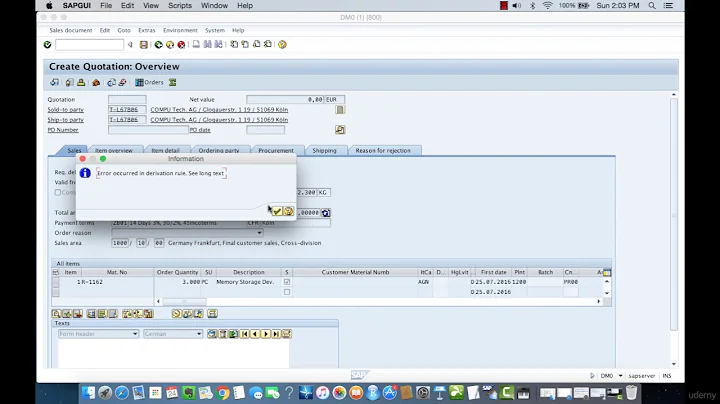
Task: Click the red reject document icon
Action: pyautogui.click(x=122, y=83)
